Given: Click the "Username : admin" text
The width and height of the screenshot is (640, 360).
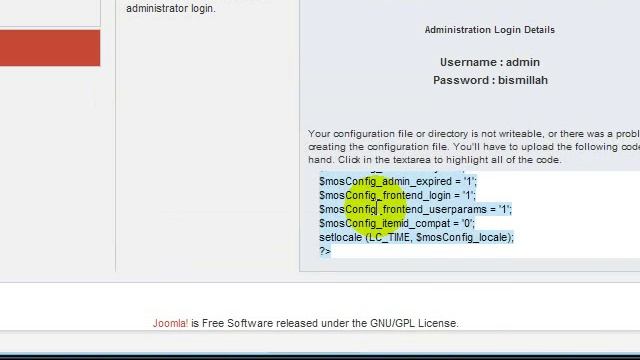Looking at the screenshot, I should pos(490,62).
